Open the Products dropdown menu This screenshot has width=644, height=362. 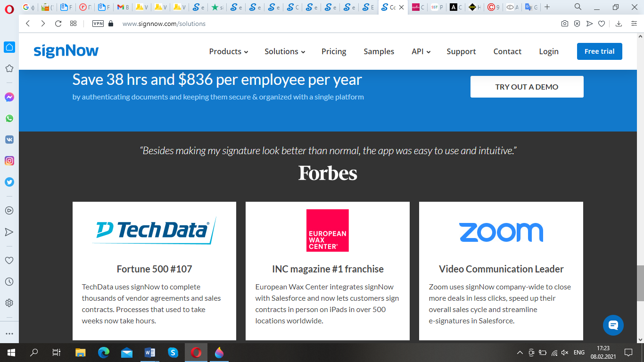click(x=229, y=51)
